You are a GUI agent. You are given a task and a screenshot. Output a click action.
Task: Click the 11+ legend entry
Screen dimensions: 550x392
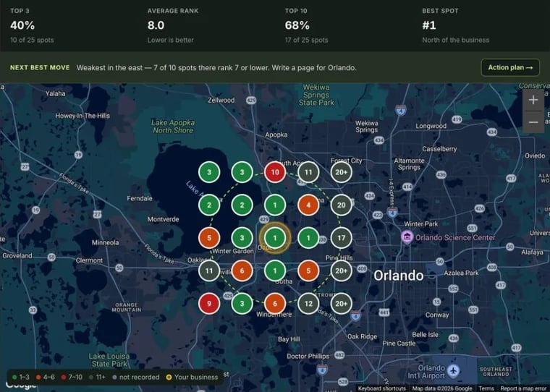(x=97, y=378)
